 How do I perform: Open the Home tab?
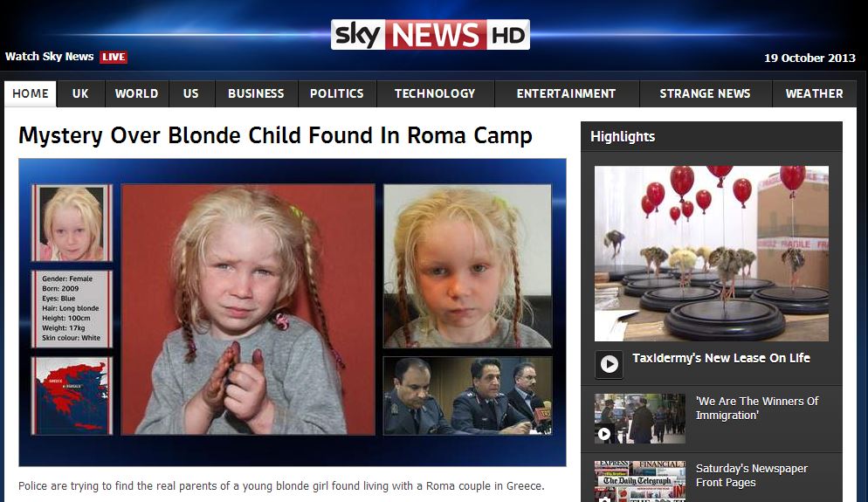click(31, 94)
